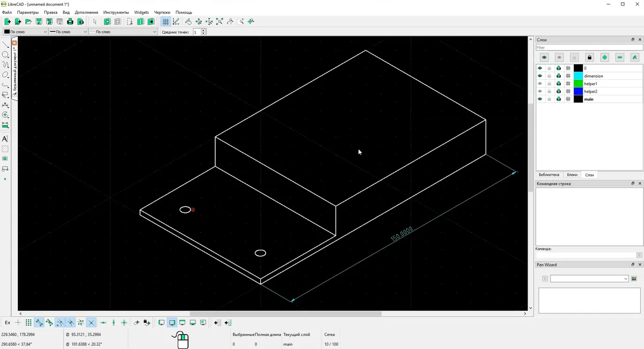Enable snap on grid in bottom toolbar

point(28,323)
